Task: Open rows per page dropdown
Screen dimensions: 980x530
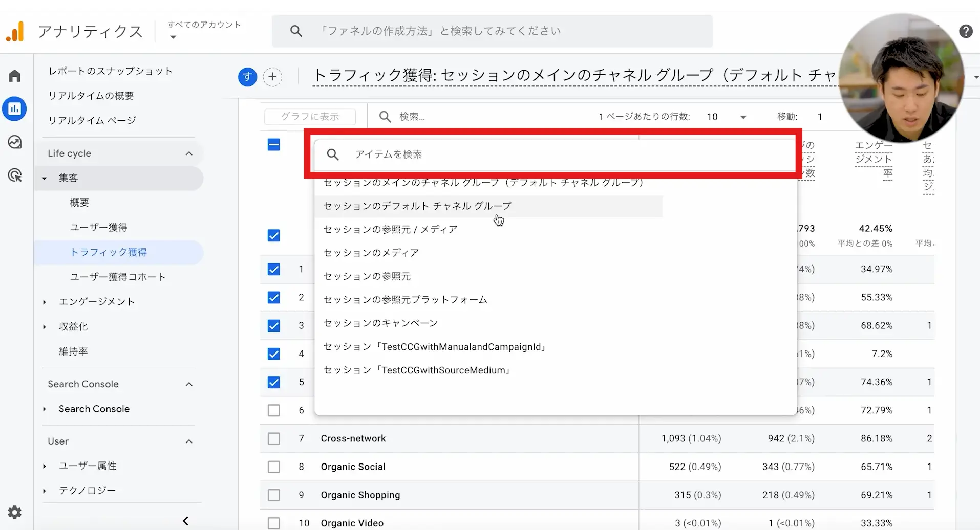Action: coord(726,117)
